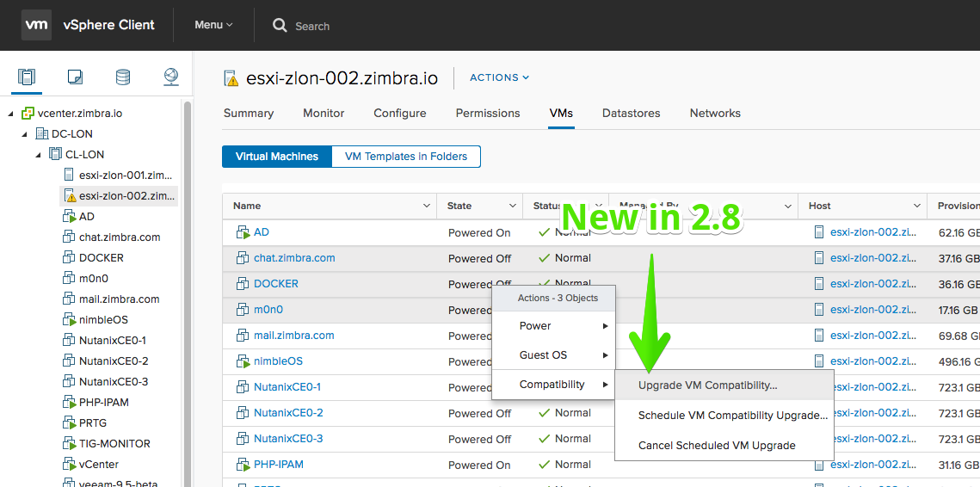Select vCenter VM in the tree
The width and height of the screenshot is (980, 487).
[99, 464]
